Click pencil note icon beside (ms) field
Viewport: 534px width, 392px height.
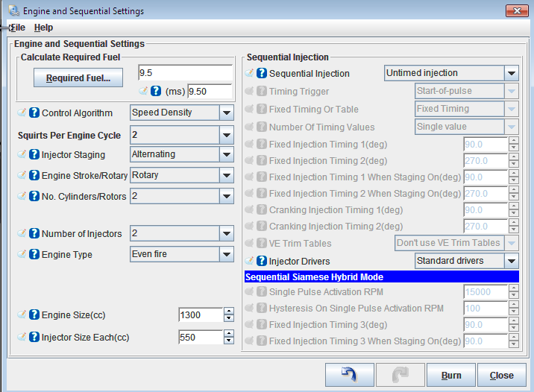143,90
